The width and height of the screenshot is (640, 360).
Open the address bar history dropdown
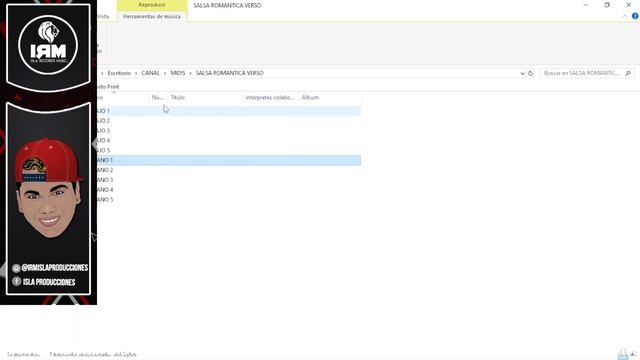(x=522, y=73)
